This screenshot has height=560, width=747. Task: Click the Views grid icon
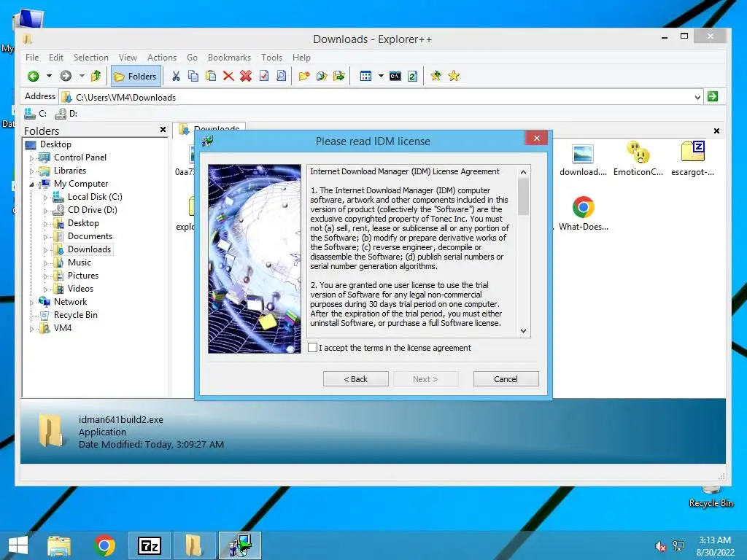coord(365,76)
